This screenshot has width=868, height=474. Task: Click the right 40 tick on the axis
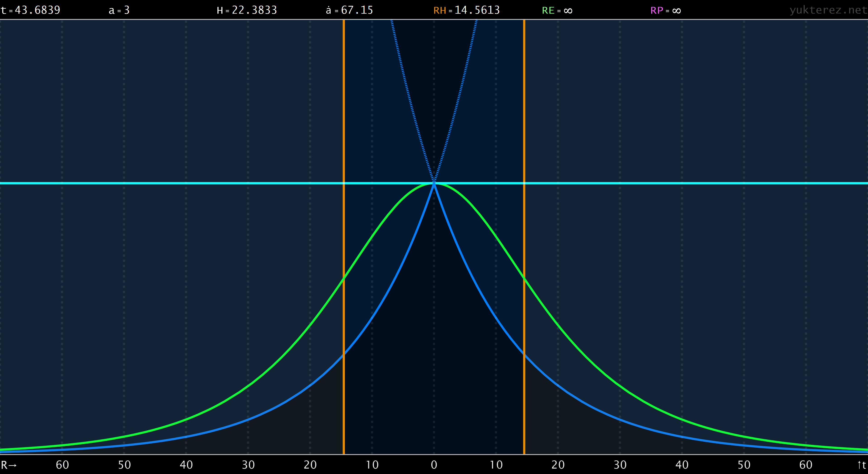pos(682,465)
